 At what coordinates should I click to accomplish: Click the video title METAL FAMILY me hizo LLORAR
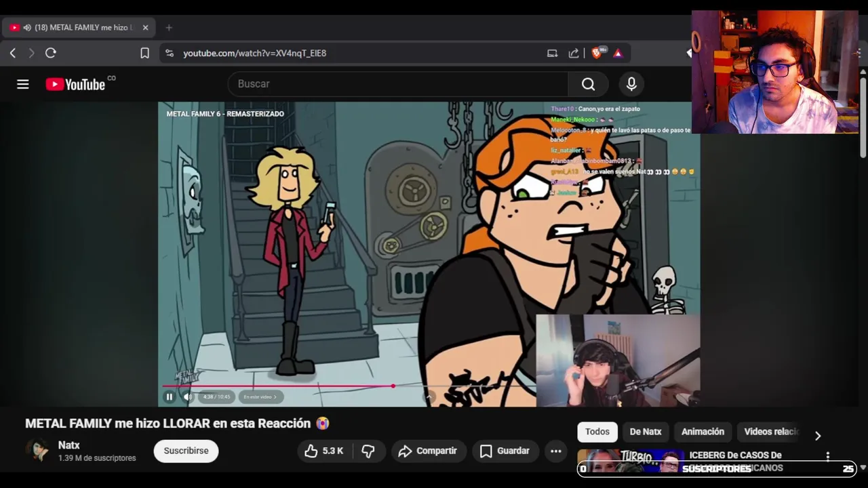coord(177,424)
